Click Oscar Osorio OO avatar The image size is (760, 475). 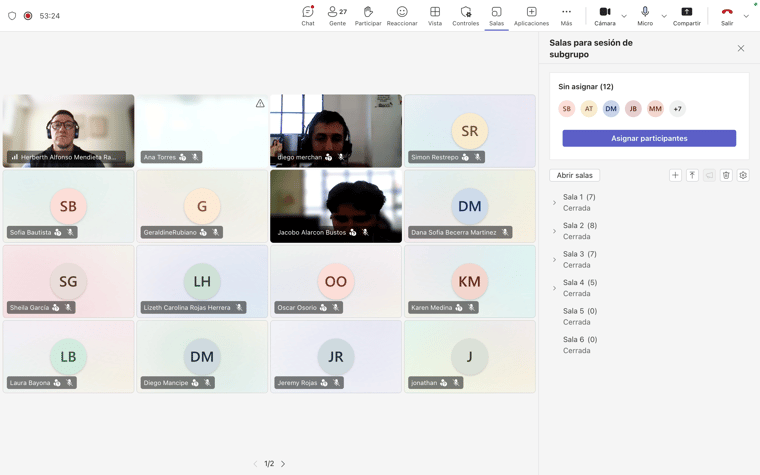click(x=336, y=281)
